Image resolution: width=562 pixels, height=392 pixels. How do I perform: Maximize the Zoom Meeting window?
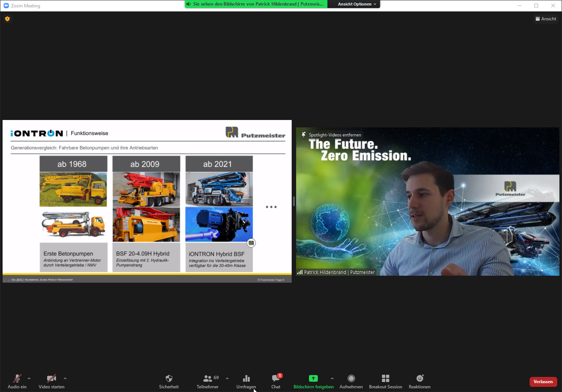[x=536, y=6]
